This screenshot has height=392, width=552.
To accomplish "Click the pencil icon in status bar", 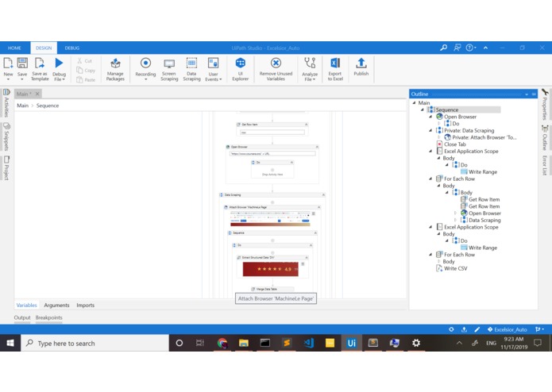I will (477, 329).
